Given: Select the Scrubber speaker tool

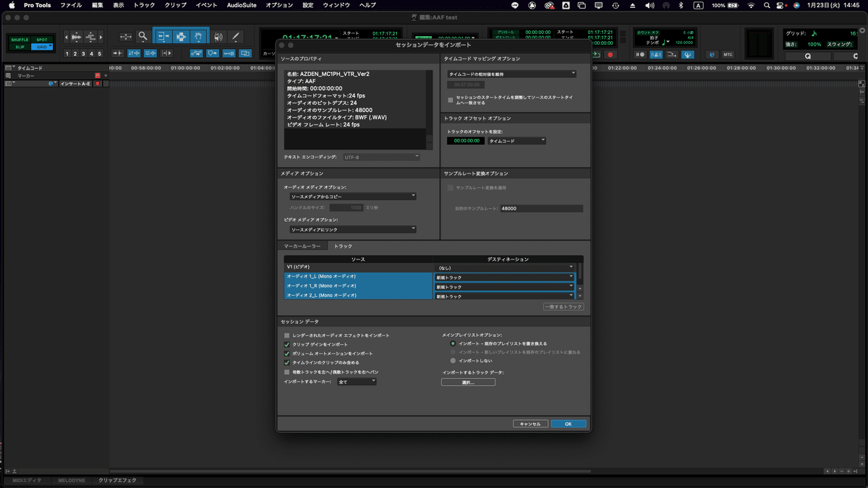Looking at the screenshot, I should point(218,36).
